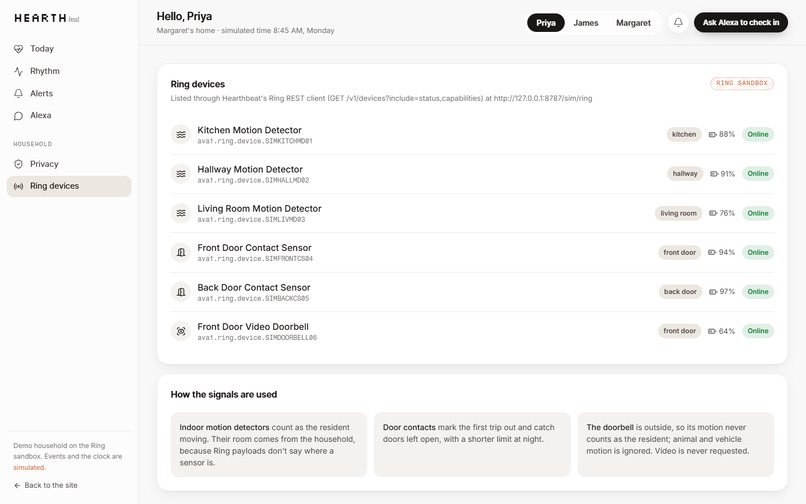The height and width of the screenshot is (504, 806).
Task: Click the Back to the site link
Action: (x=46, y=485)
